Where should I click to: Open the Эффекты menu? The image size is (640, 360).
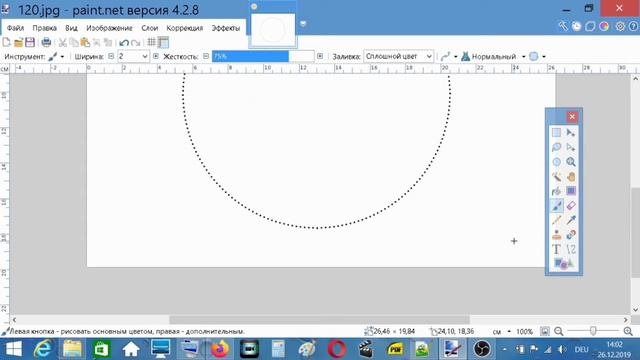(226, 28)
